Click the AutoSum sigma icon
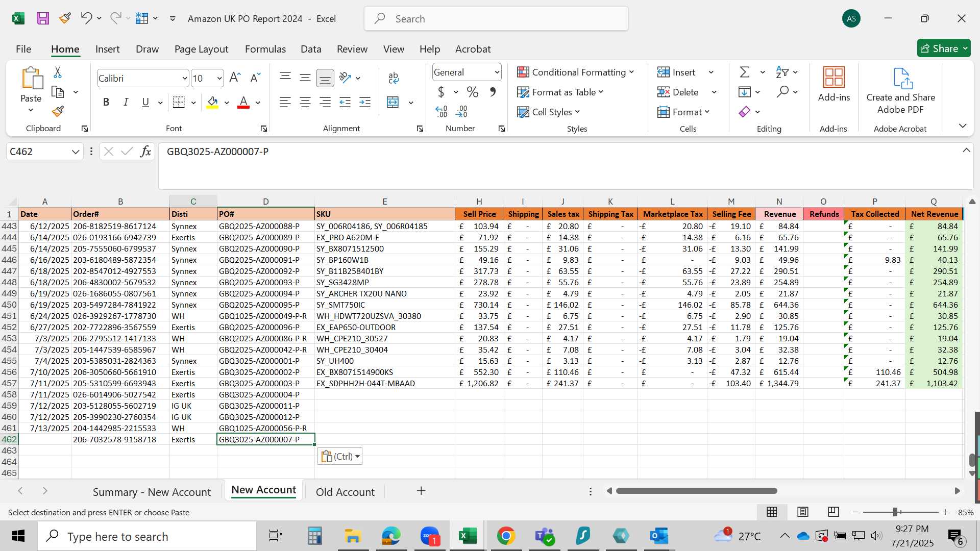This screenshot has width=980, height=551. tap(745, 72)
